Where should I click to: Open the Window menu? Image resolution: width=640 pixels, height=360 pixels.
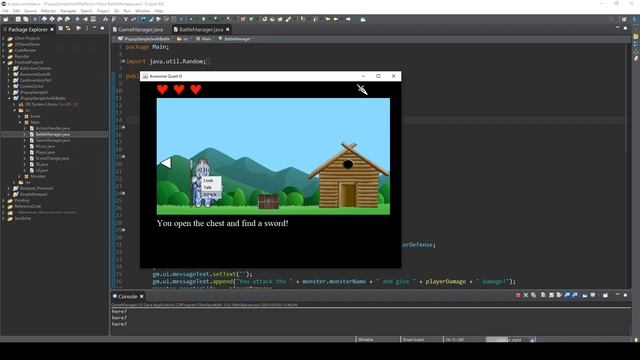(x=142, y=11)
